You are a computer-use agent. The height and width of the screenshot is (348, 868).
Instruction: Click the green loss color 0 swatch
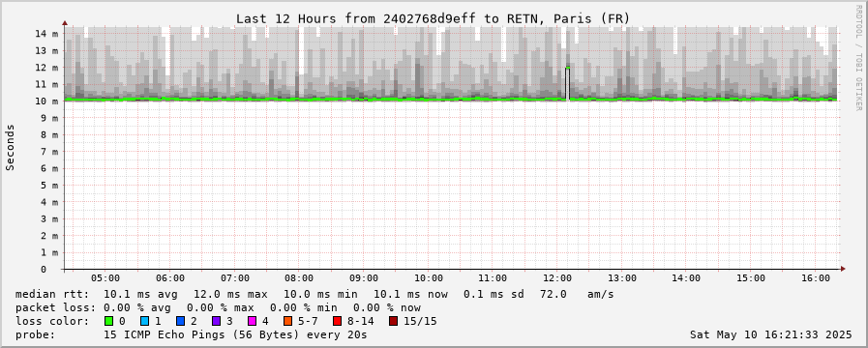(x=108, y=321)
